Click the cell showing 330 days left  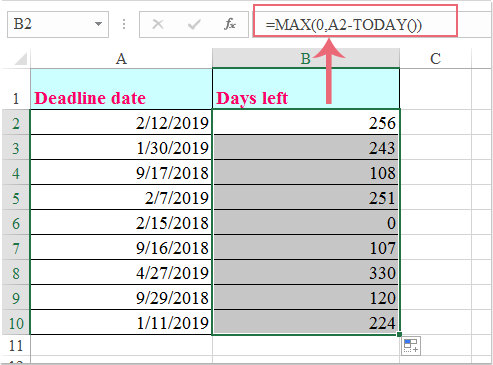click(x=306, y=272)
